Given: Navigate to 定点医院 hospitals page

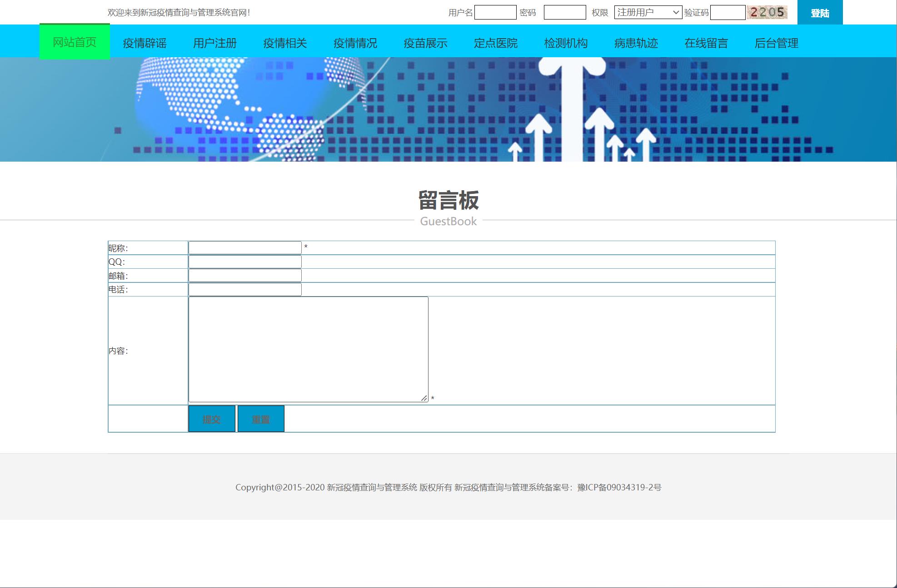Looking at the screenshot, I should (x=495, y=43).
